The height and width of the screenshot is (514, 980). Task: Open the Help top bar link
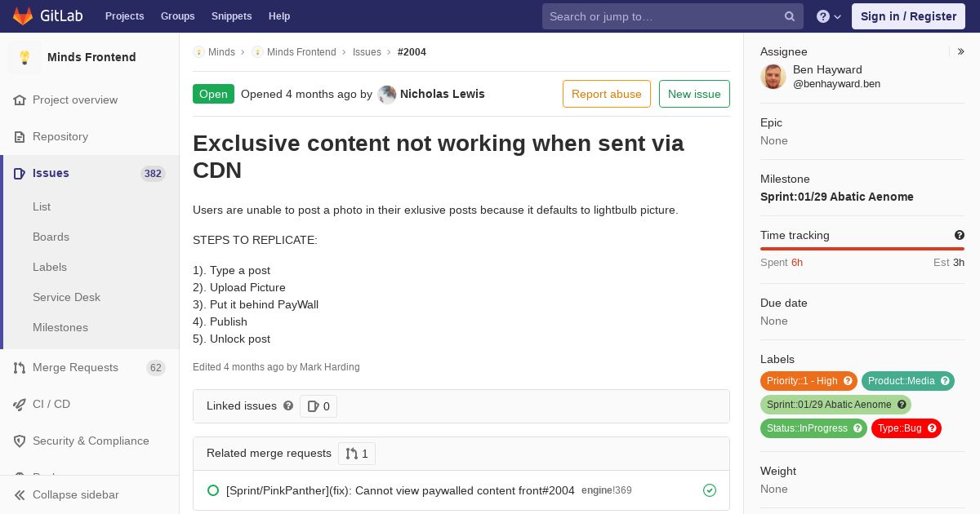point(279,16)
